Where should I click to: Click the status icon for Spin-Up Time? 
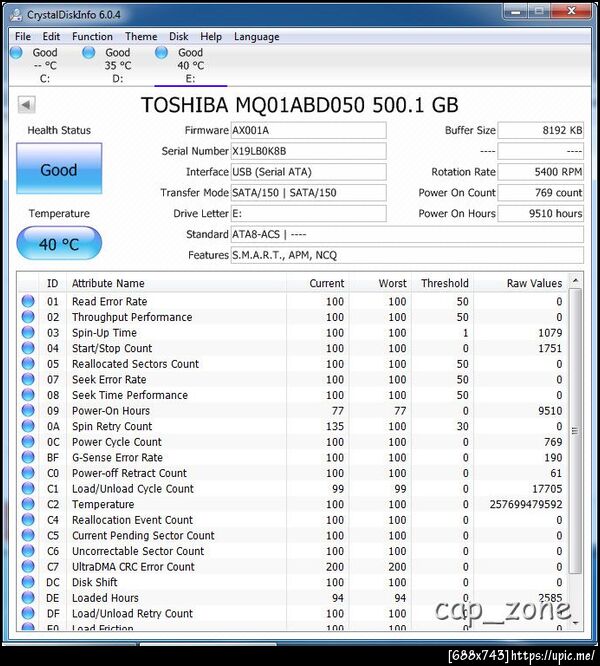28,333
